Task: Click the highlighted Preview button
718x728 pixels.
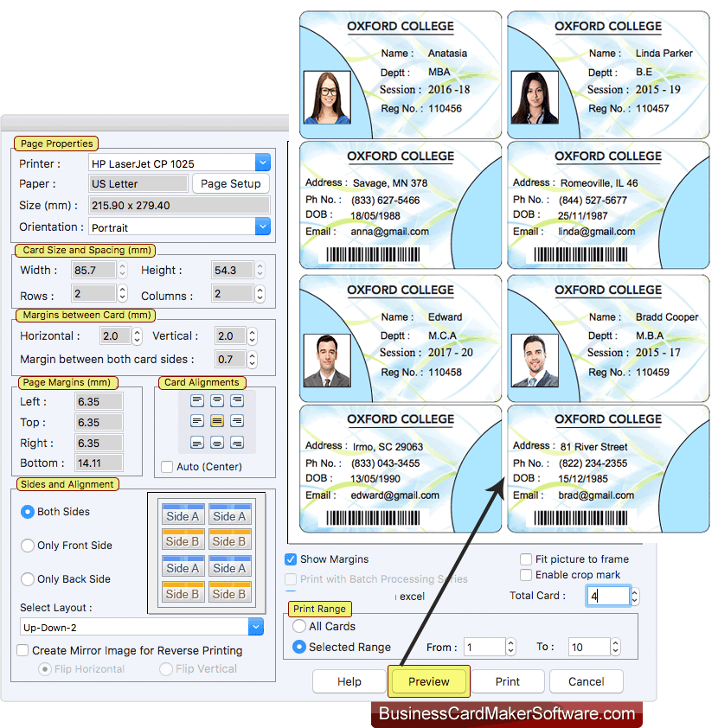Action: coord(428,681)
